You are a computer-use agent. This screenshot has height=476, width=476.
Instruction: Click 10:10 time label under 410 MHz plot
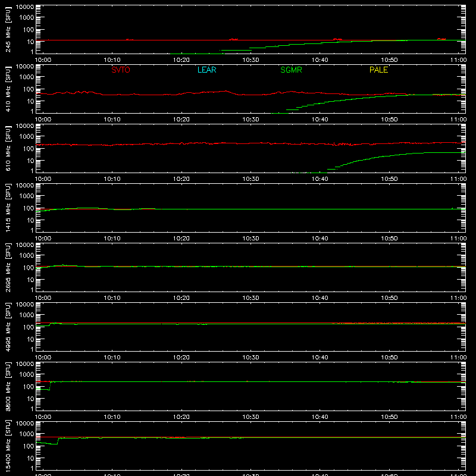(112, 120)
